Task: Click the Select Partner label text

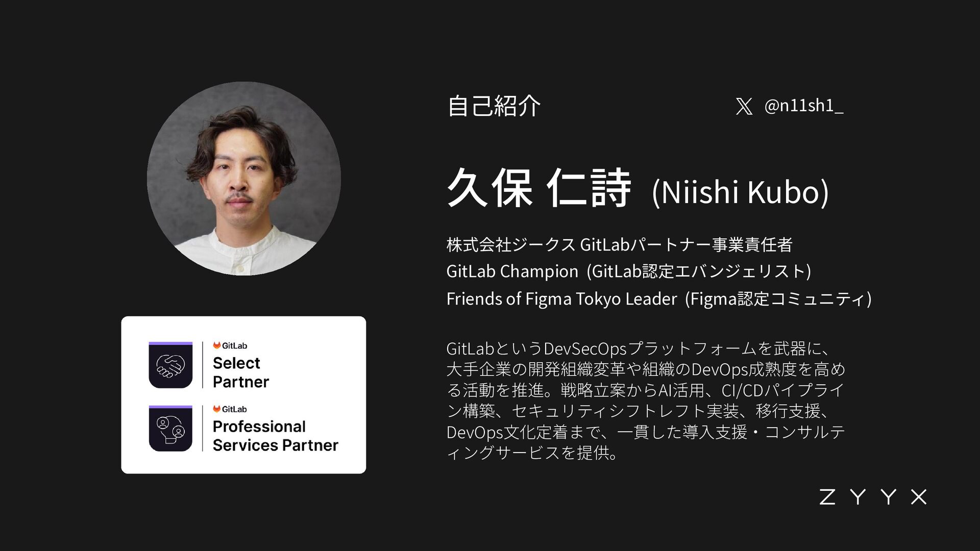Action: pyautogui.click(x=241, y=372)
